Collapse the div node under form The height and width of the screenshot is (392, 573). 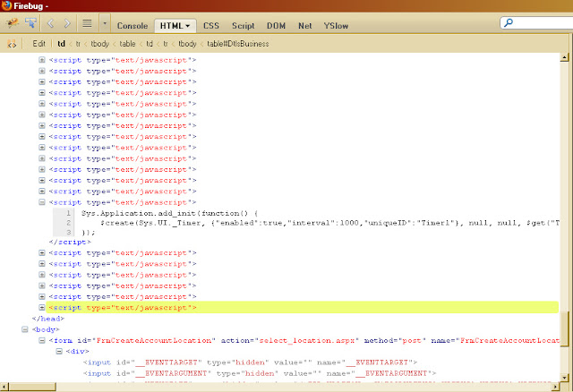click(x=59, y=351)
